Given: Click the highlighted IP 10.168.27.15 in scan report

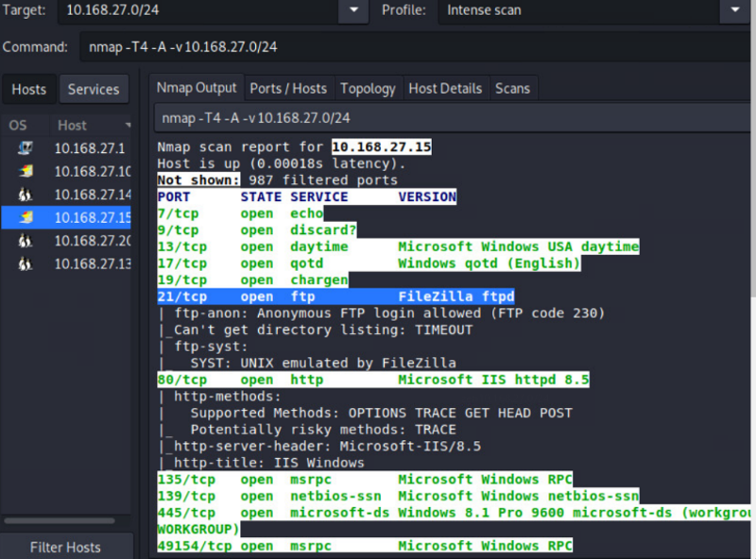Looking at the screenshot, I should [382, 147].
